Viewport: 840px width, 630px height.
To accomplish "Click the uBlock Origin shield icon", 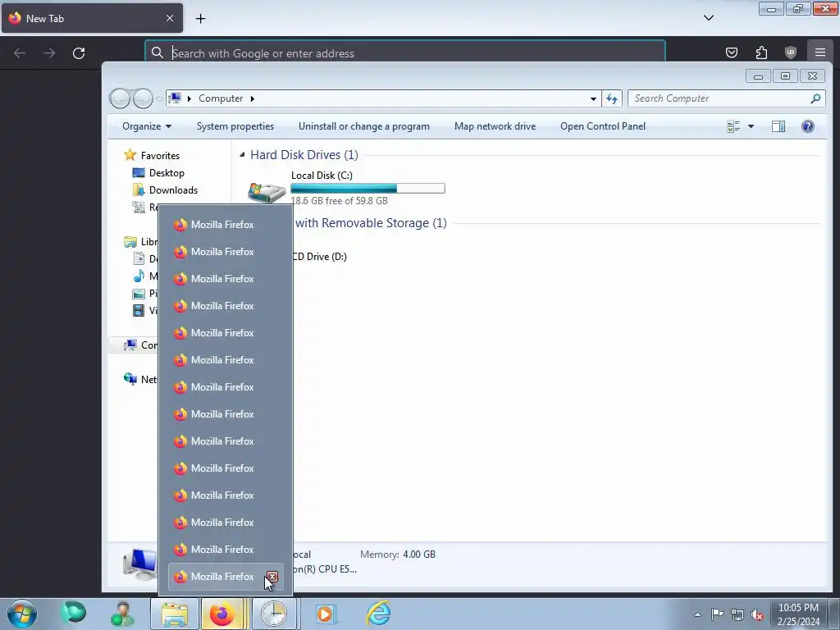I will coord(791,52).
